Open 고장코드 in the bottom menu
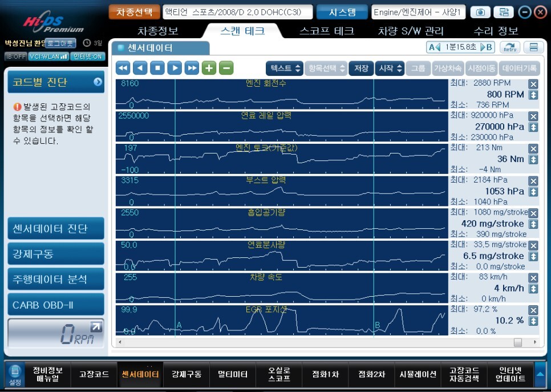Viewport: 551px width, 392px height. tap(94, 374)
